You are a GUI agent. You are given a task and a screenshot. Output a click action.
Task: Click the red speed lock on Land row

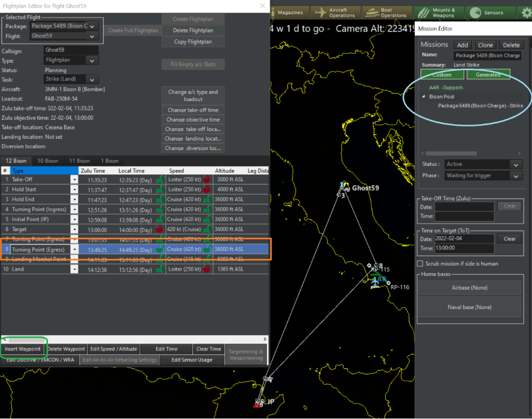coord(206,269)
